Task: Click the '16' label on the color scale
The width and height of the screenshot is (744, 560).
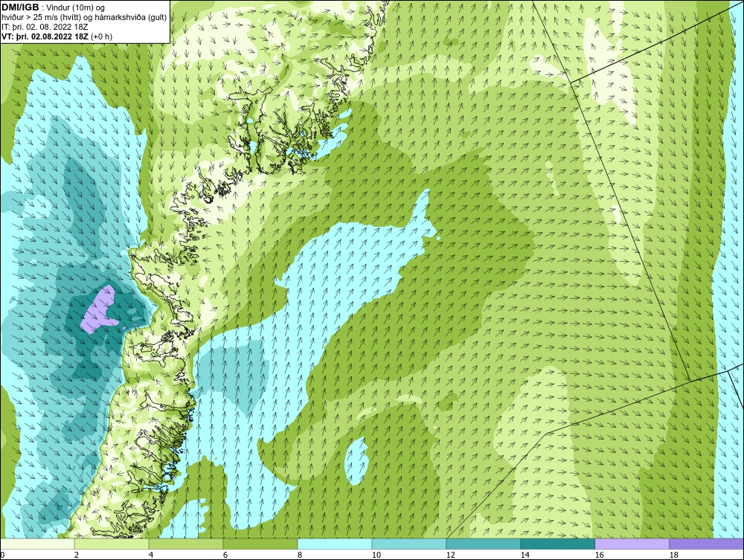Action: point(599,555)
